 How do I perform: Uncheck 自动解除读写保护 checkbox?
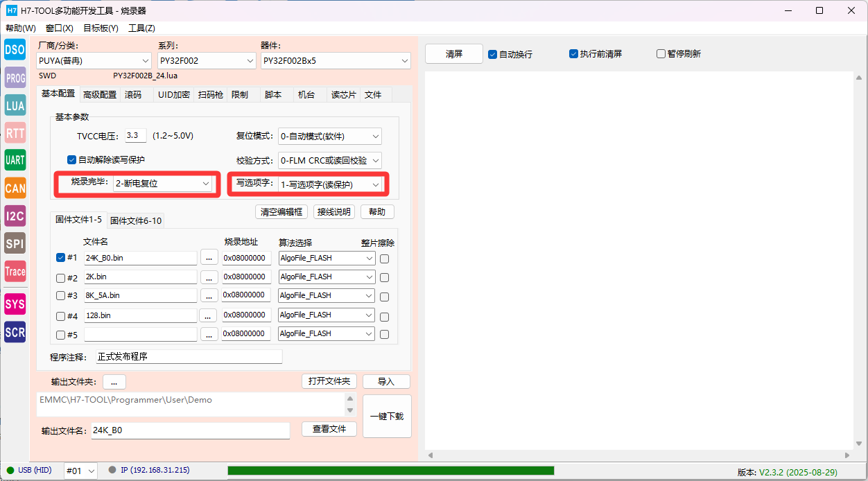click(x=71, y=160)
